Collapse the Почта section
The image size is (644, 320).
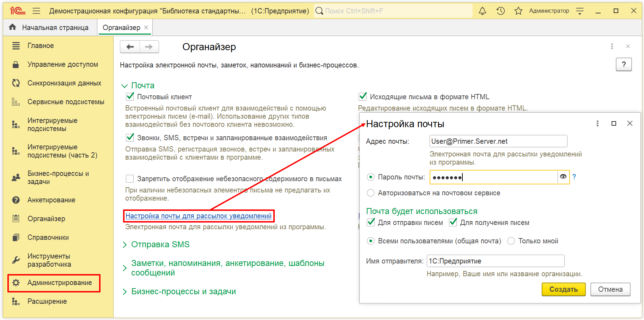click(x=124, y=86)
